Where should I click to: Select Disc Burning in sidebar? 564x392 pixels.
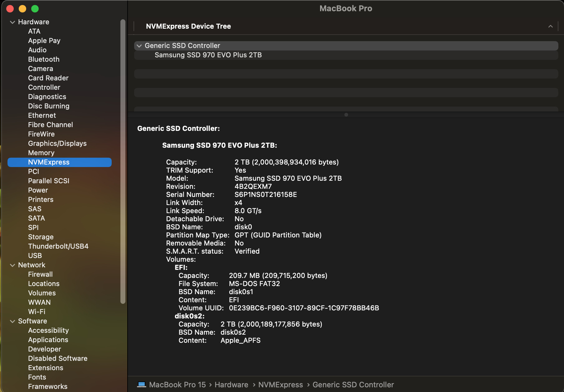click(49, 106)
